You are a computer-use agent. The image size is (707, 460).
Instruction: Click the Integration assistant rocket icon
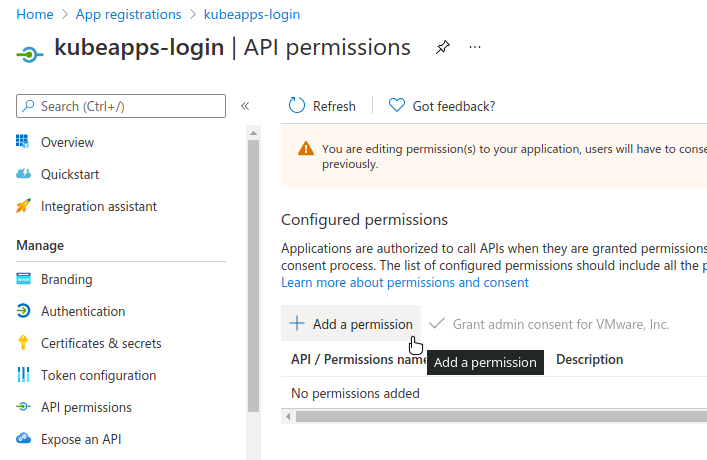tap(23, 206)
